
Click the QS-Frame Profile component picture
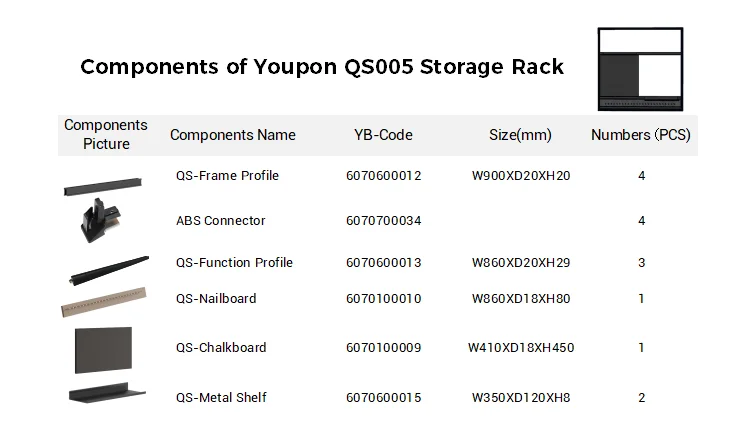pos(102,186)
